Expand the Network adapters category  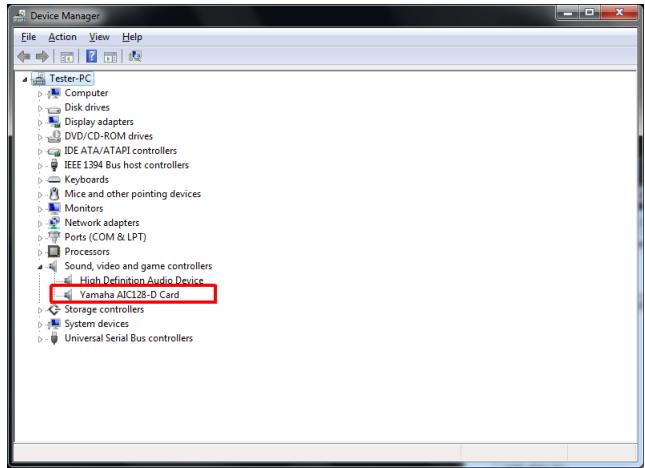coord(40,224)
